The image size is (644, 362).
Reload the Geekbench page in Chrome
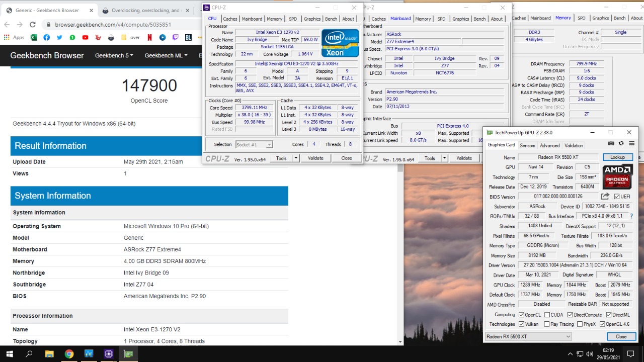tap(33, 24)
